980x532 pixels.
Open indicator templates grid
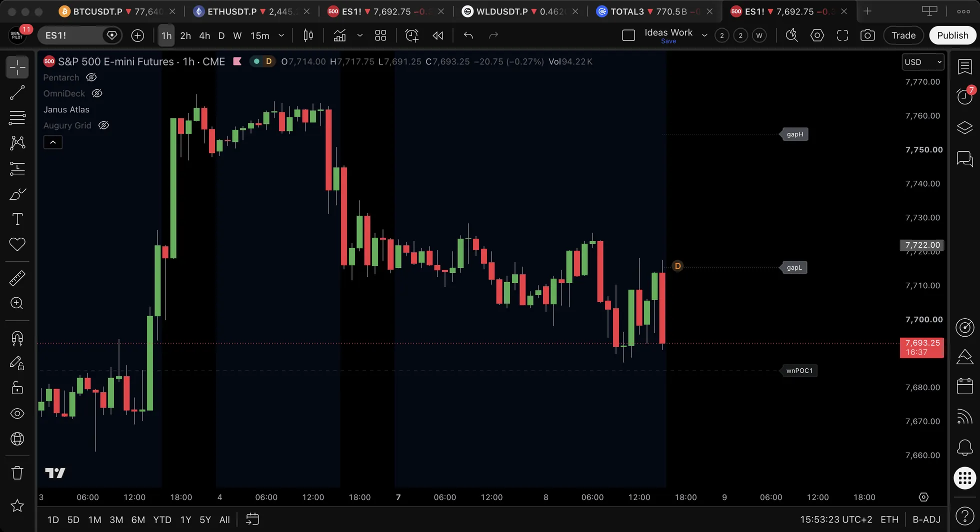(381, 35)
